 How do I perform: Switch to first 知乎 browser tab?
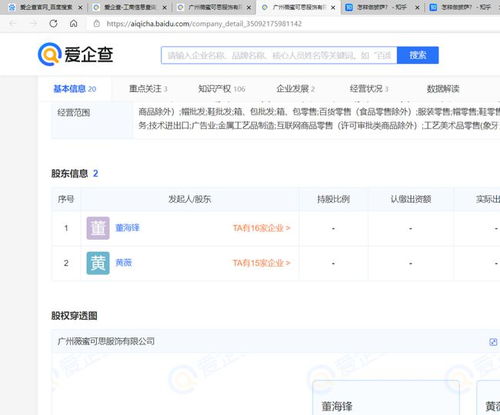click(382, 7)
